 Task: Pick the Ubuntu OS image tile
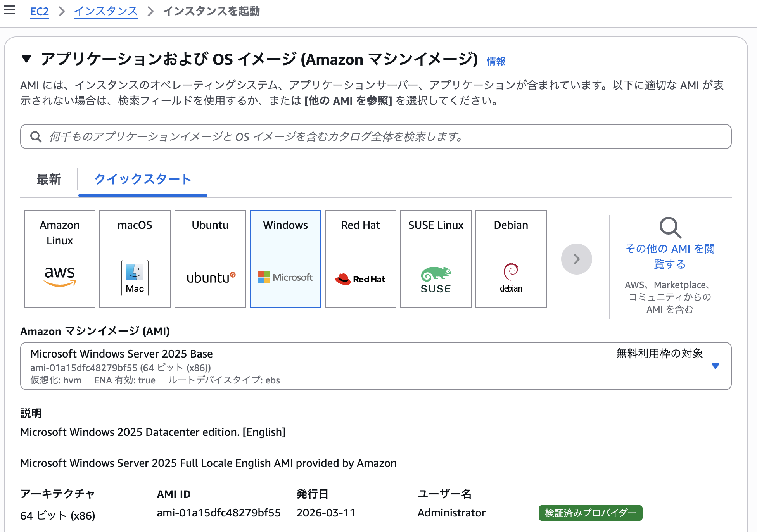[210, 259]
